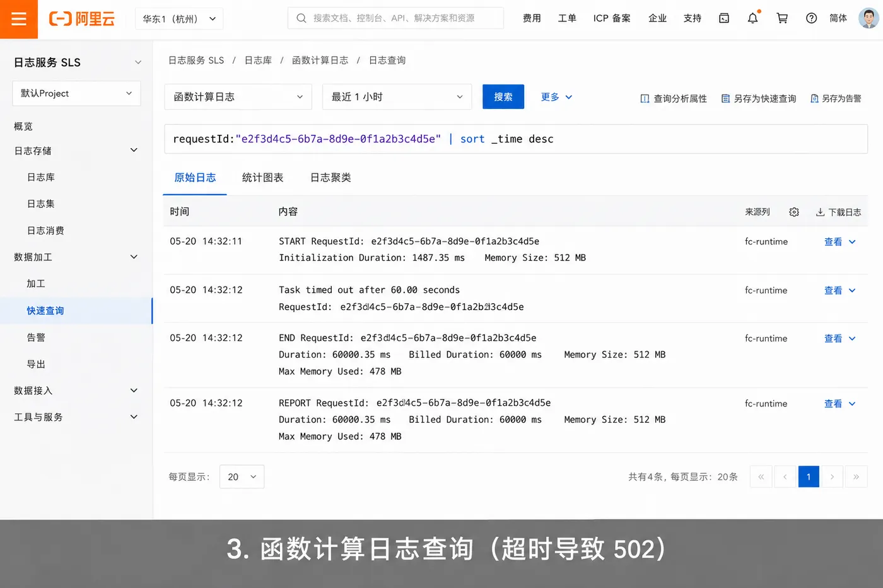Open 企业 top menu
The height and width of the screenshot is (588, 883).
pyautogui.click(x=657, y=18)
